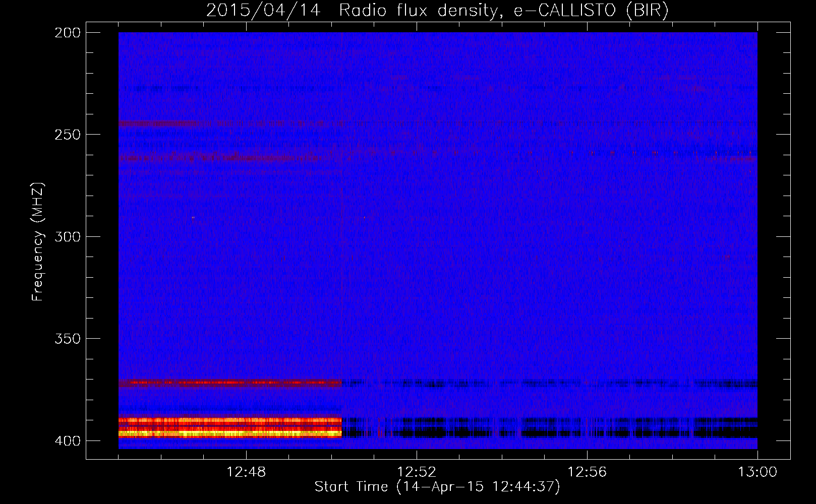
Task: Click the "Start Time (14-Apr-15 12:44:37)" axis label
Action: (437, 487)
